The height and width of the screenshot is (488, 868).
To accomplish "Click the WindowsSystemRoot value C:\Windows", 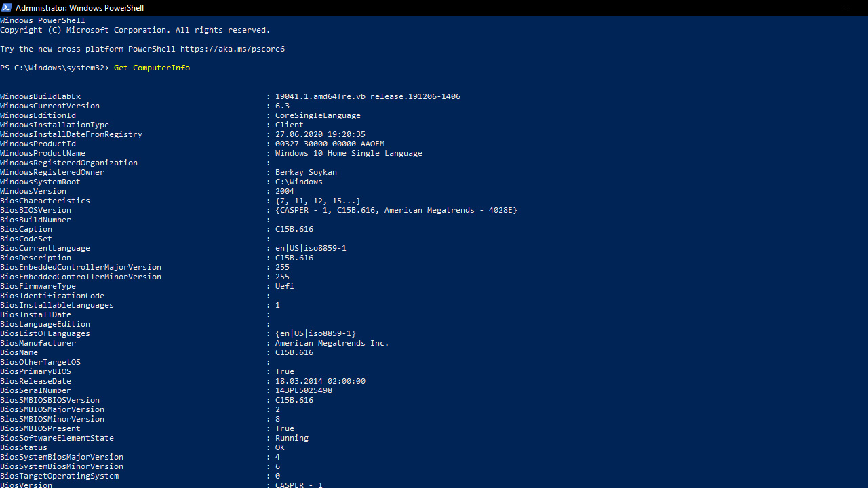I will pos(299,182).
